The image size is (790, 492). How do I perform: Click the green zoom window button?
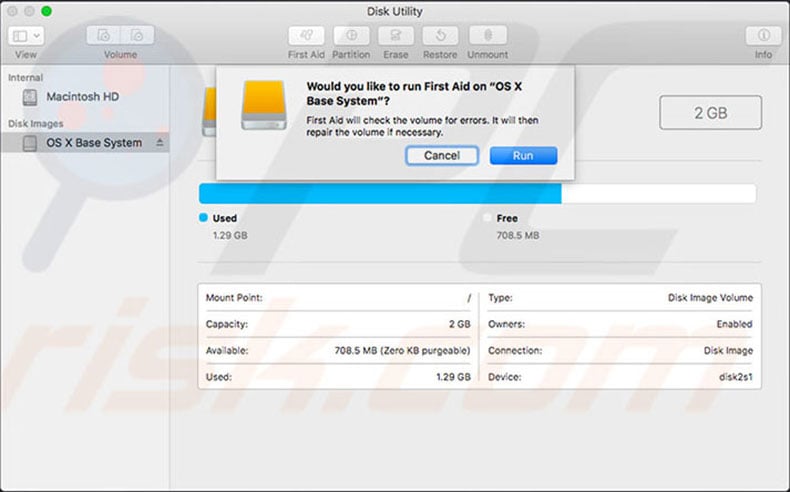(46, 11)
